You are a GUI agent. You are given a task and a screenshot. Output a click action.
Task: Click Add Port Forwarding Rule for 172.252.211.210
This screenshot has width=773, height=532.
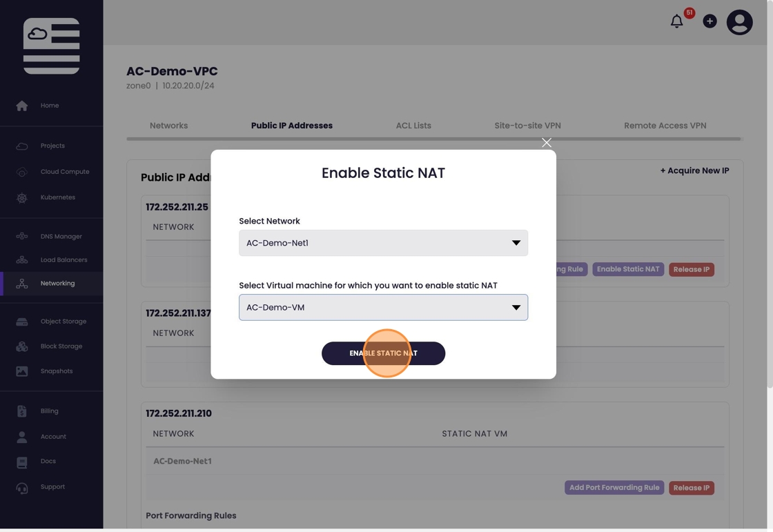coord(614,488)
